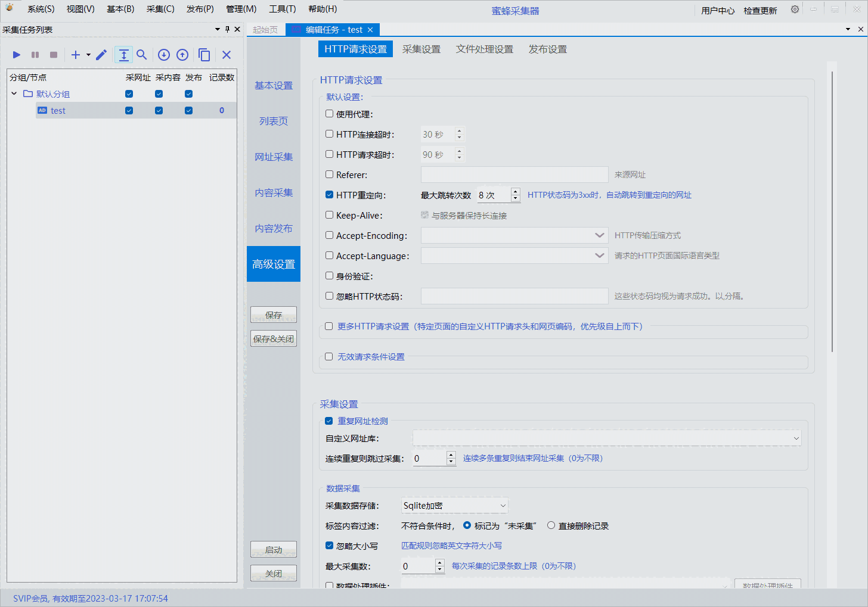Select 直接删除记录 radio button

point(551,525)
